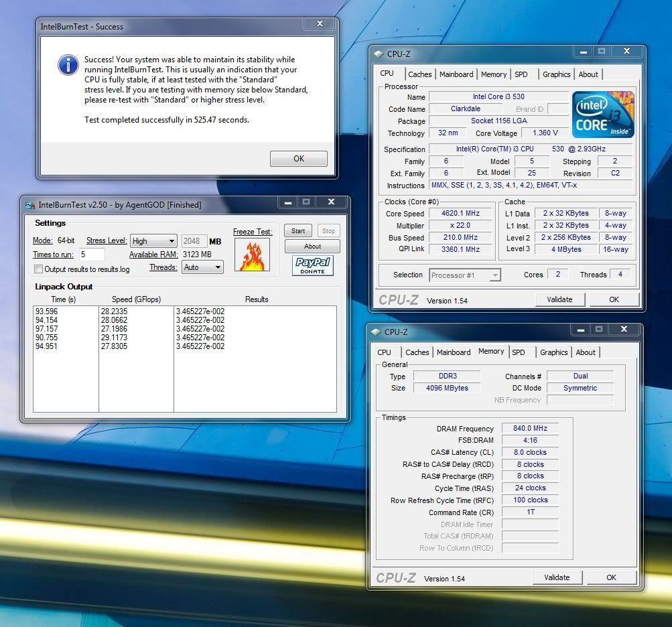
Task: Click the lower CPU-Z window title icon
Action: click(375, 332)
